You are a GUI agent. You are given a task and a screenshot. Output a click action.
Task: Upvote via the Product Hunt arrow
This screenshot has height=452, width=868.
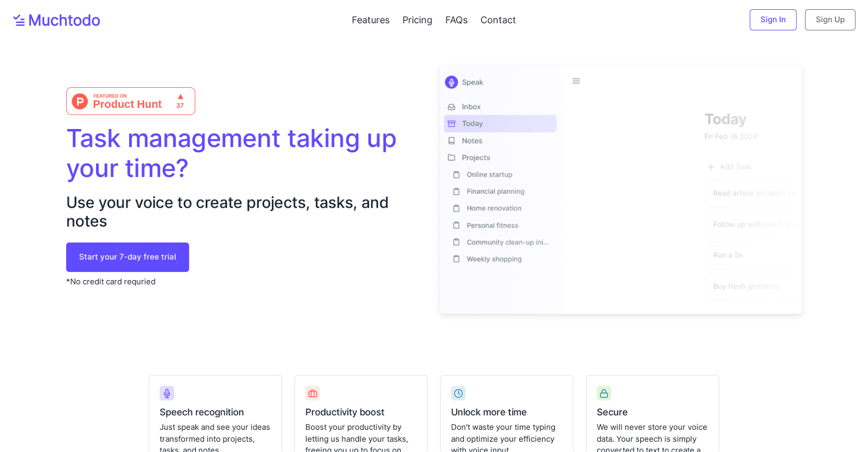(x=180, y=98)
